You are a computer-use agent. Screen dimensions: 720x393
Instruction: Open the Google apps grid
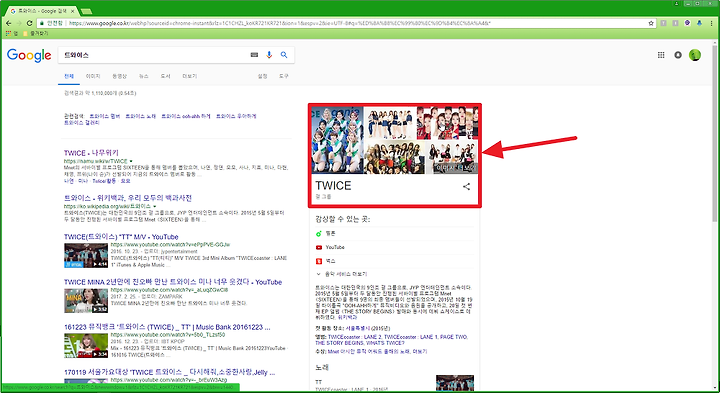coord(661,55)
